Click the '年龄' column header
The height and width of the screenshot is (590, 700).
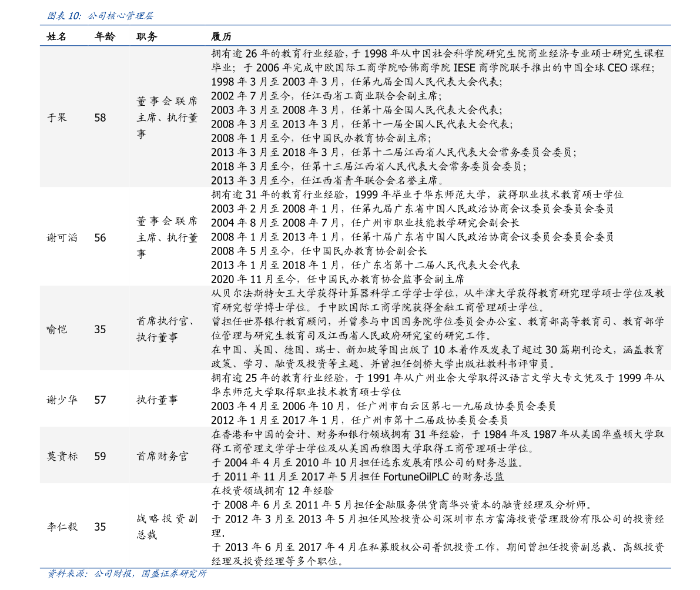click(105, 36)
